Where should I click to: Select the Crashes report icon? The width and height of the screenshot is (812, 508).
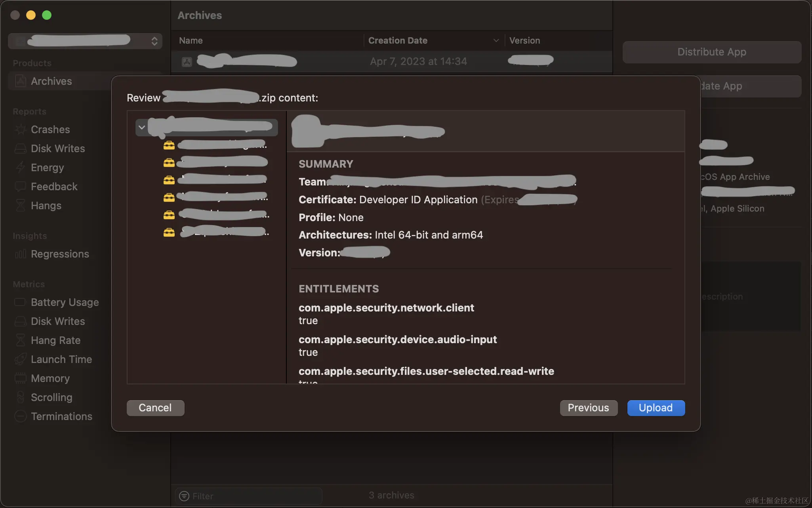tap(21, 130)
